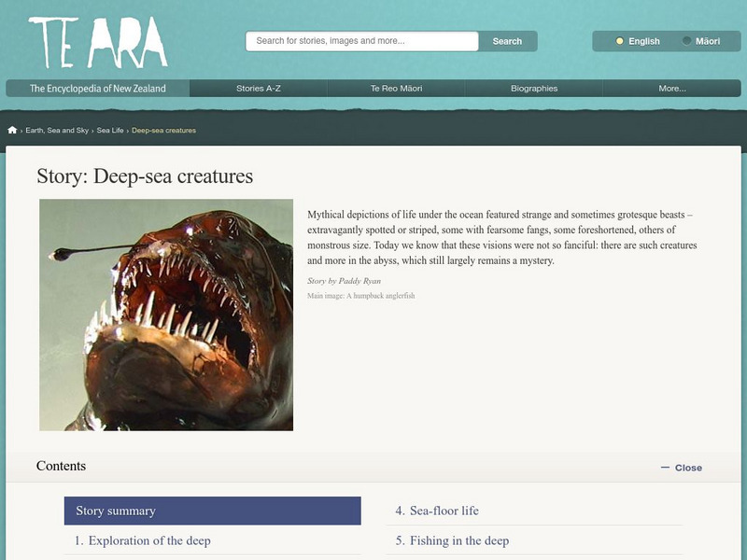Focus the search stories input field
747x560 pixels.
[362, 41]
